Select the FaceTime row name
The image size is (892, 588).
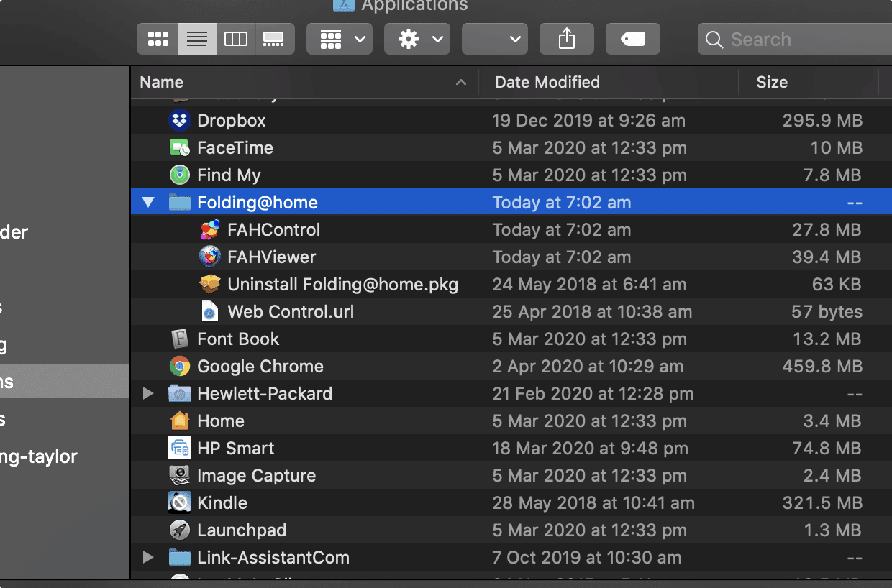coord(235,147)
